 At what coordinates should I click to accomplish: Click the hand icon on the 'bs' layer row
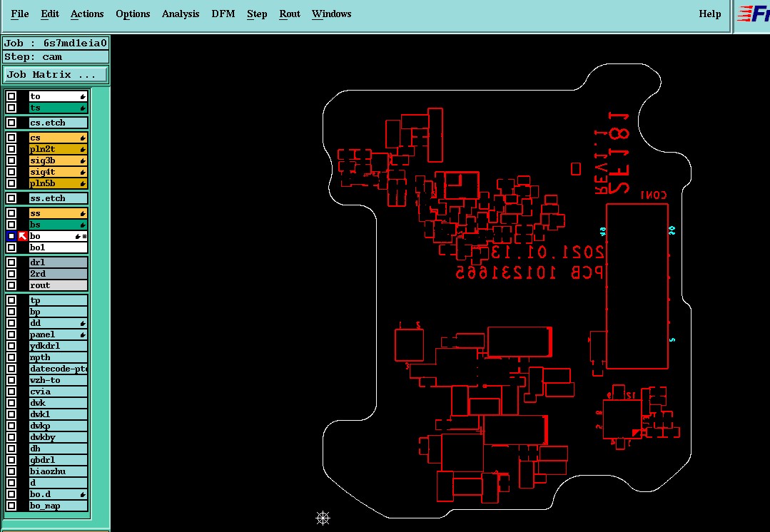coord(83,225)
